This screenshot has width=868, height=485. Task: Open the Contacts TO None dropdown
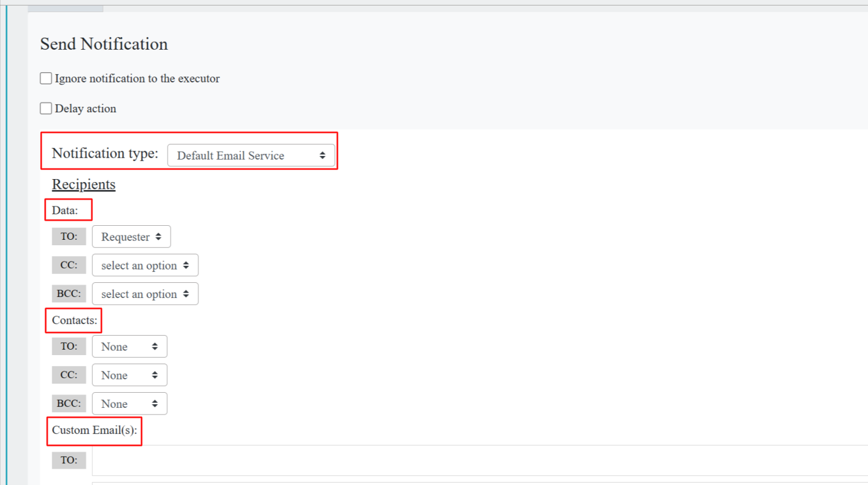click(129, 347)
